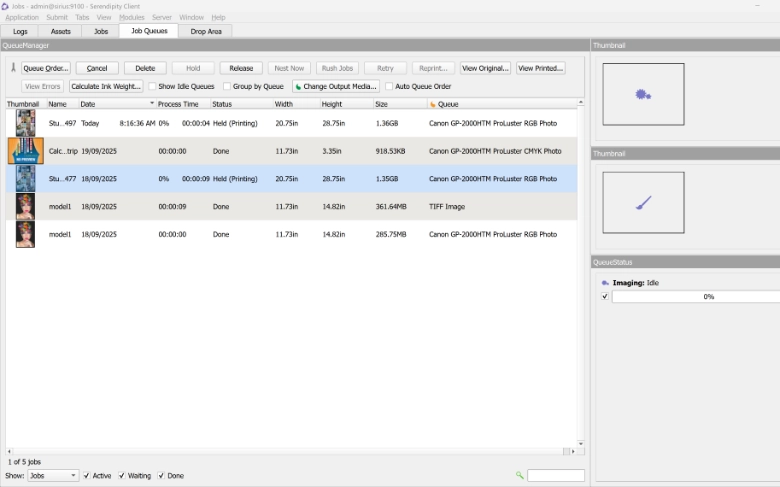This screenshot has width=780, height=487.
Task: Click the Date column sort arrow
Action: pyautogui.click(x=152, y=104)
